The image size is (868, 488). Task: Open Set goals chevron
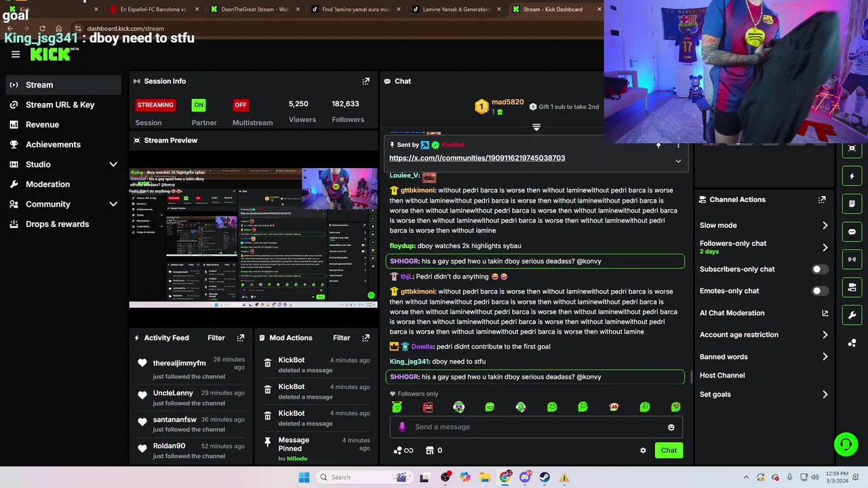[825, 394]
